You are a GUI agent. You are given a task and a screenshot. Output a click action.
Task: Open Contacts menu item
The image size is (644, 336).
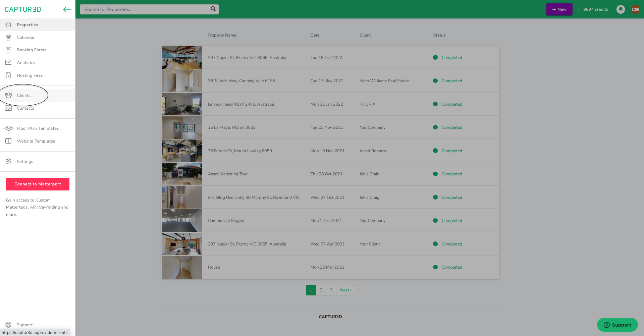(x=38, y=108)
